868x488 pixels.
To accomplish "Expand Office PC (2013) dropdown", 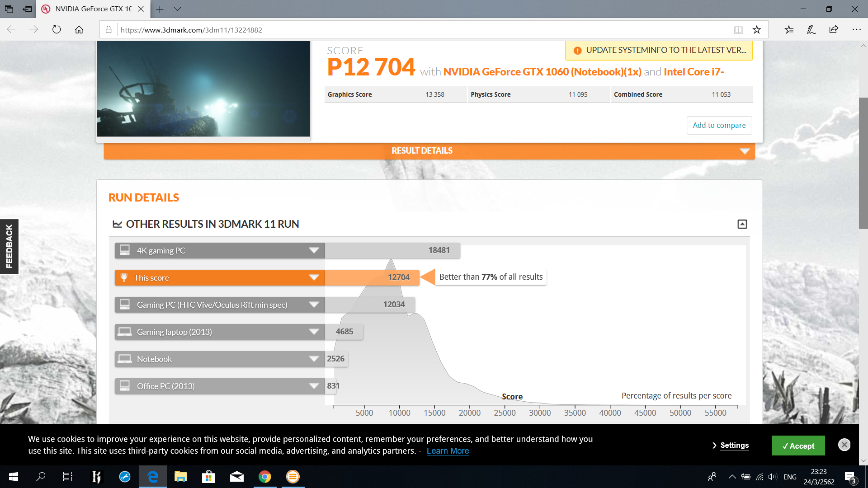I will [x=314, y=386].
